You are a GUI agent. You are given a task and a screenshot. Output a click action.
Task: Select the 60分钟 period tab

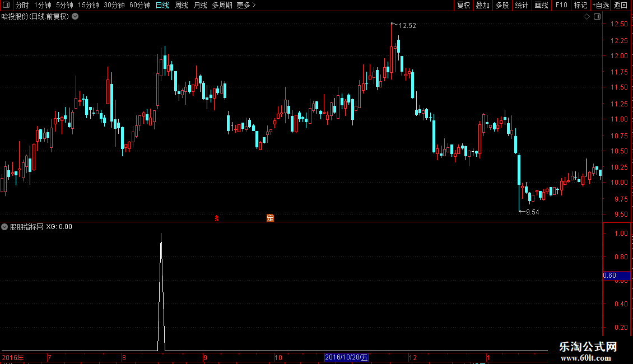click(x=139, y=5)
